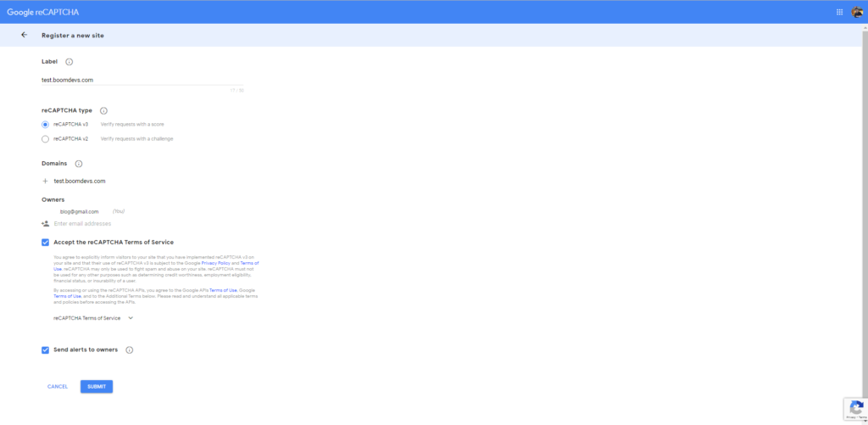Open the Google apps grid icon
Screen dimensions: 868x425
click(839, 12)
